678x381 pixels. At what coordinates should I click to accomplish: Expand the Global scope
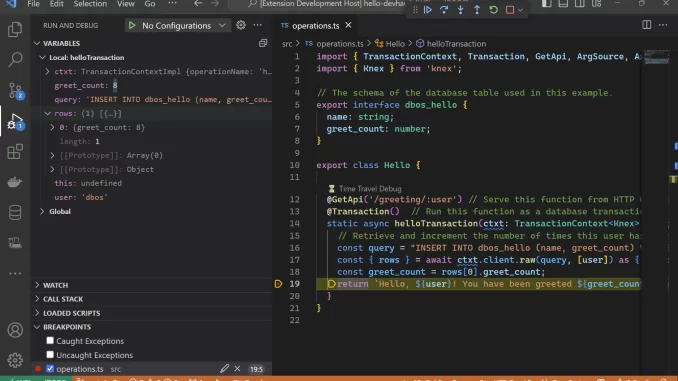pyautogui.click(x=42, y=211)
